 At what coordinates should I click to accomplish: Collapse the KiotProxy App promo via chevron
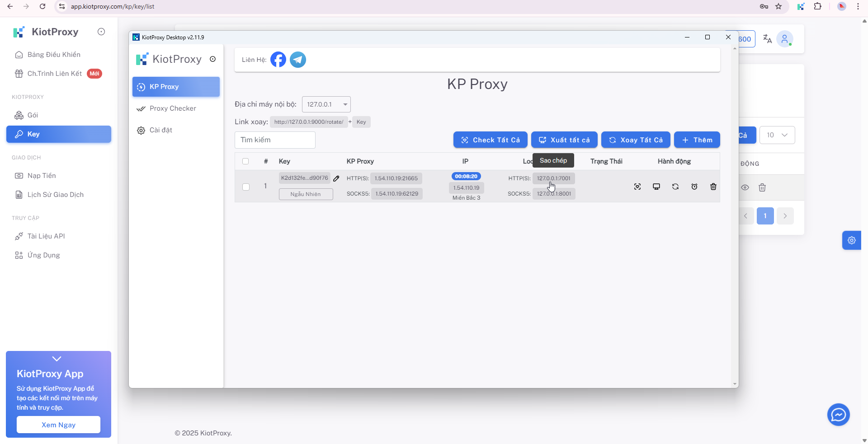tap(57, 358)
